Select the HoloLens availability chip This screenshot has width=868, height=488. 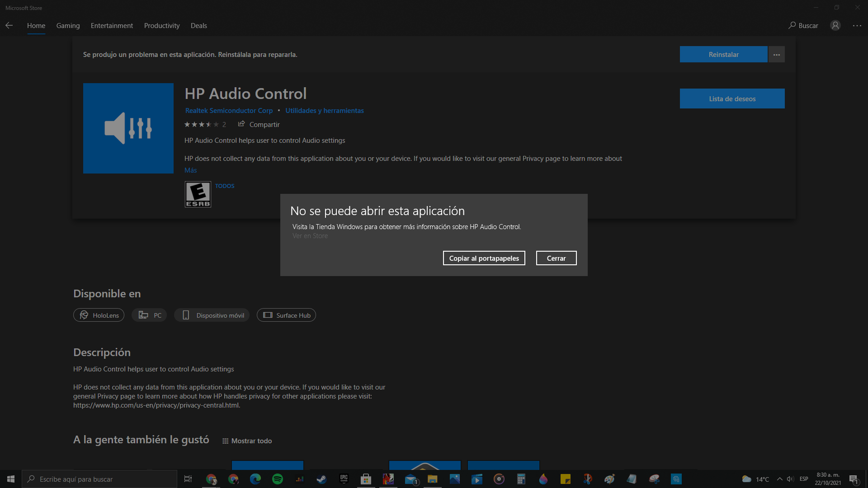[99, 315]
